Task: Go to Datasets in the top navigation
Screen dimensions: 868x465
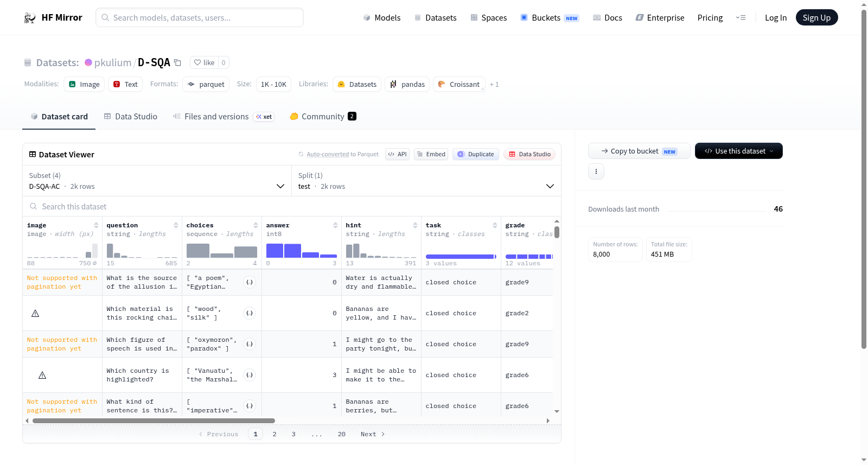Action: coord(436,18)
